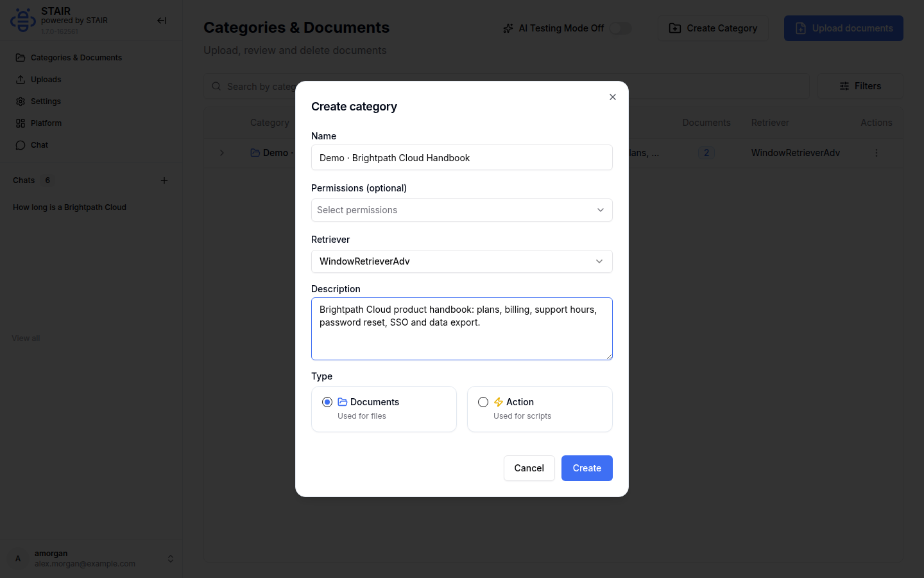Select the Documents type radio button
Screen dimensions: 924x578
pyautogui.click(x=327, y=402)
